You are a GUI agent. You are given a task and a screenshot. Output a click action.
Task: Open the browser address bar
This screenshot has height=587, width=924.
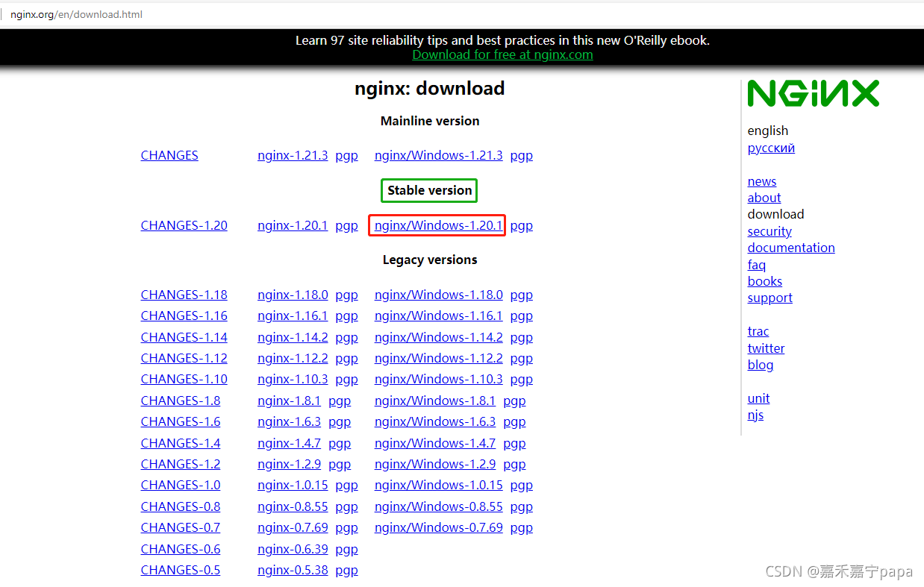pyautogui.click(x=462, y=14)
